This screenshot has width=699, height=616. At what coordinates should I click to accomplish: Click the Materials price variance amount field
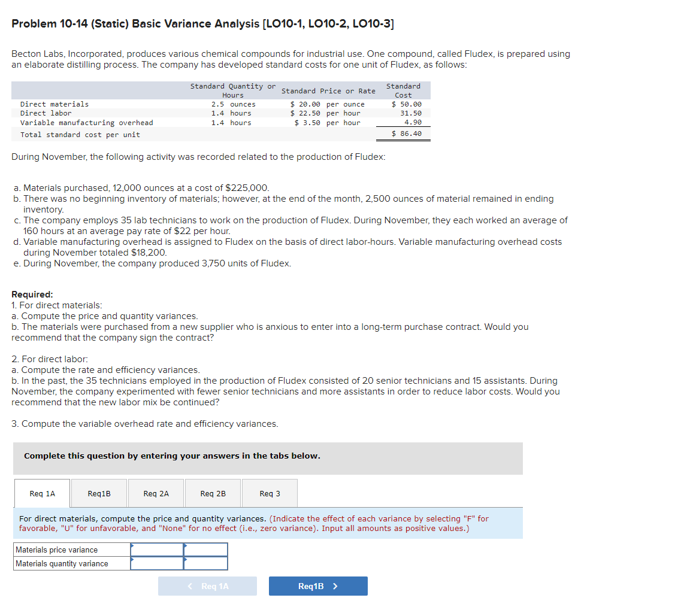pos(157,549)
